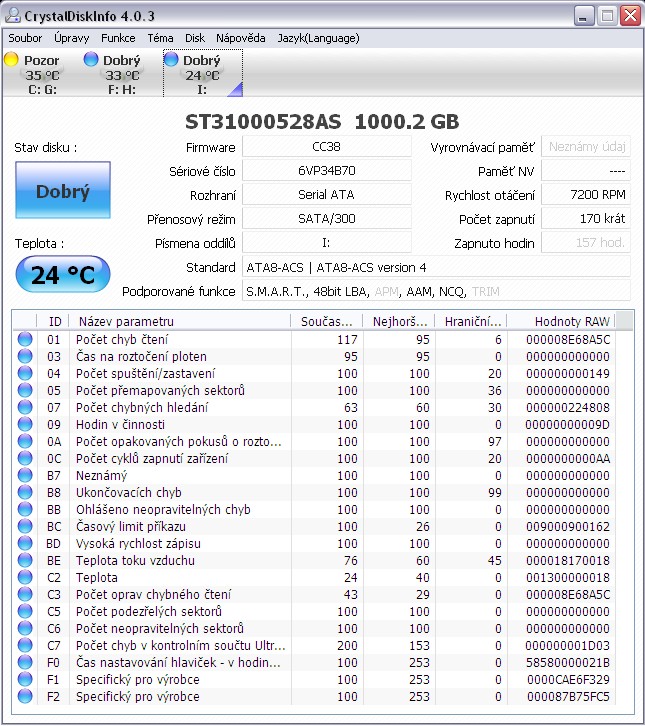This screenshot has width=645, height=726.
Task: Click status orb for Ukončovacích chyb row
Action: [x=25, y=493]
